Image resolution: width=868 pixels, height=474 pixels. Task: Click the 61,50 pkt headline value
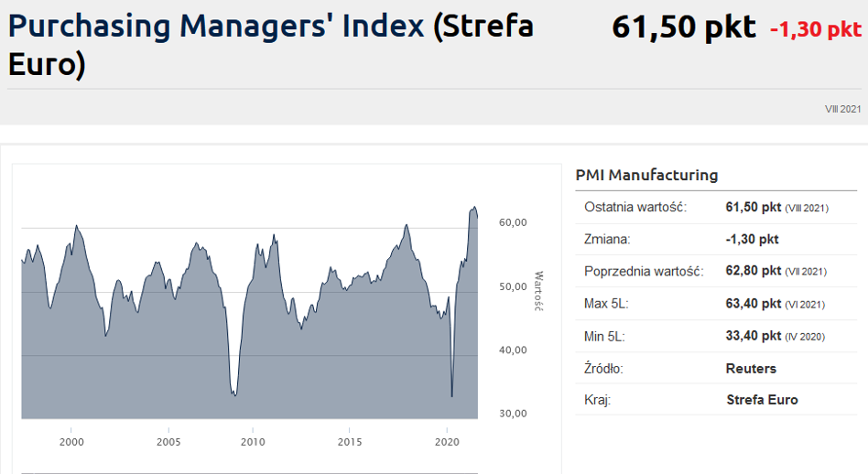click(x=683, y=27)
